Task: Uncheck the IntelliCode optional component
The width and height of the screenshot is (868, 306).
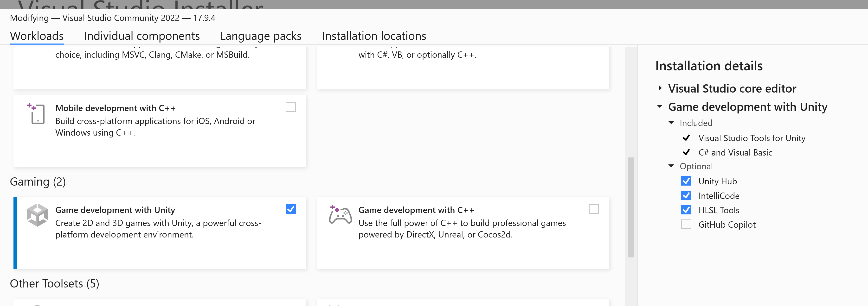Action: point(686,195)
